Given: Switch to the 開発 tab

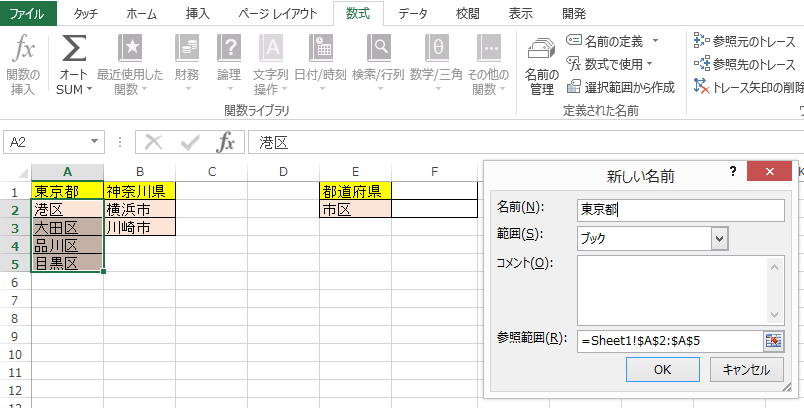Looking at the screenshot, I should [x=574, y=13].
